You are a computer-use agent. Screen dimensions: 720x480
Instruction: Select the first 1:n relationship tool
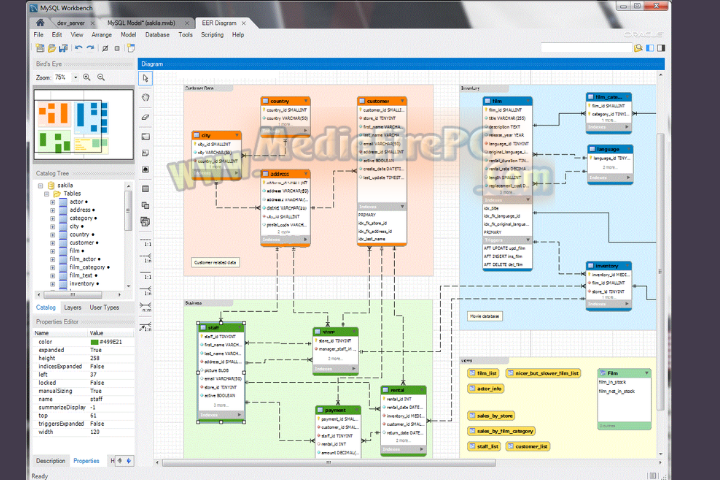pyautogui.click(x=146, y=259)
